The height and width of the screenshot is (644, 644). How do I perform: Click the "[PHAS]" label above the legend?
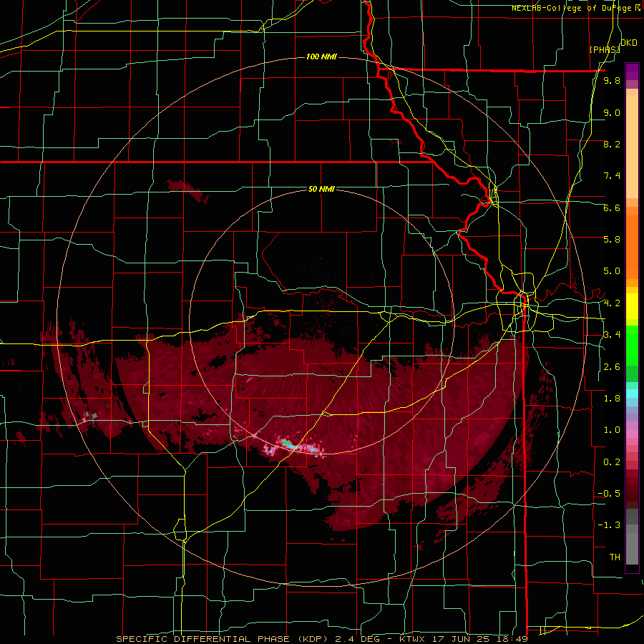604,49
